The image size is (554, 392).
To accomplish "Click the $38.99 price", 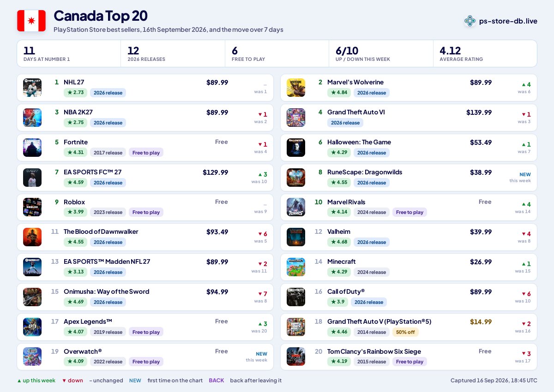I will click(x=481, y=172).
